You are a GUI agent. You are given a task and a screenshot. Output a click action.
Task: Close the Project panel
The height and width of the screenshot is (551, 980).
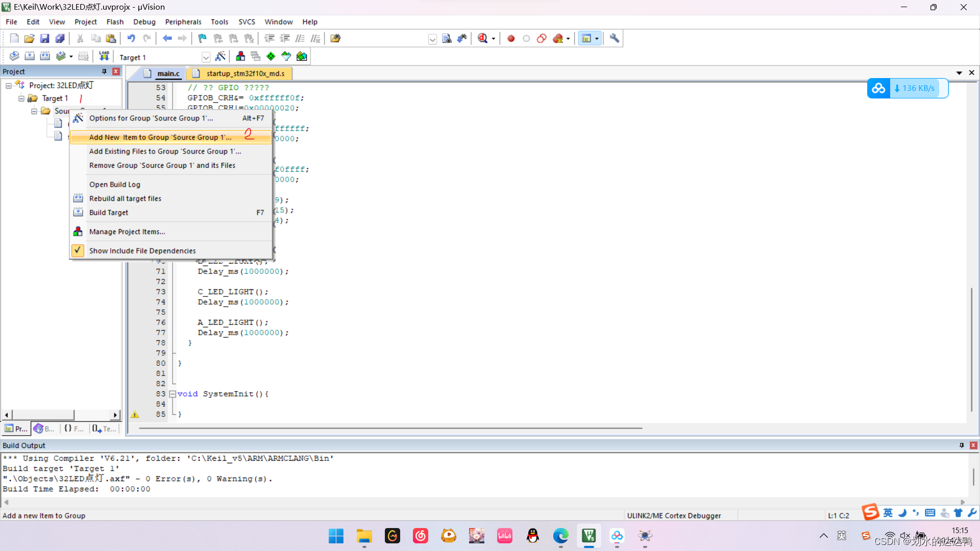(x=116, y=71)
